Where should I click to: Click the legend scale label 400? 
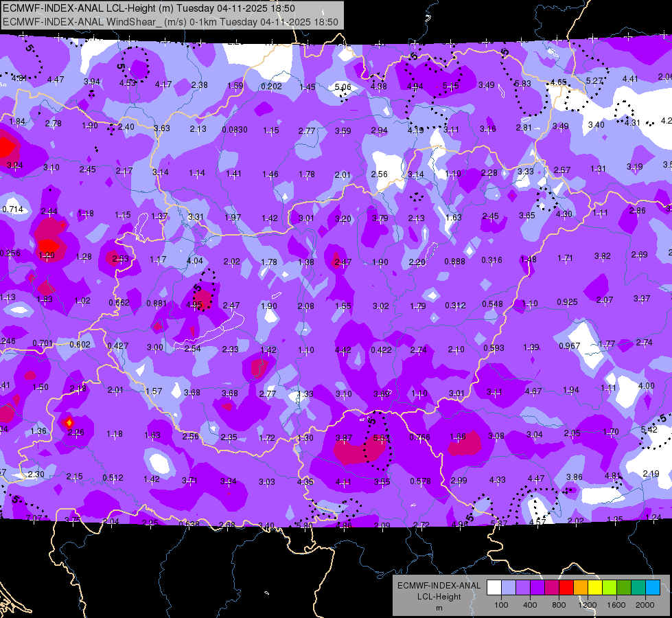(530, 605)
